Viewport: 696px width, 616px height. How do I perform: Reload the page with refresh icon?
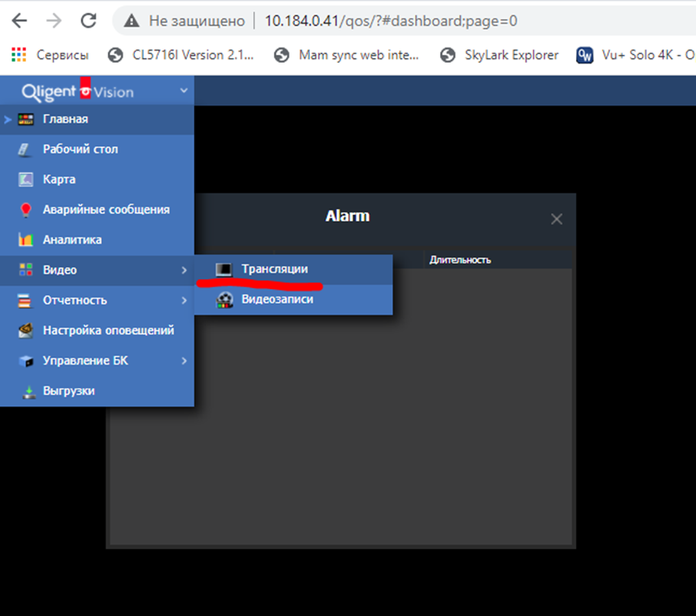click(x=89, y=20)
